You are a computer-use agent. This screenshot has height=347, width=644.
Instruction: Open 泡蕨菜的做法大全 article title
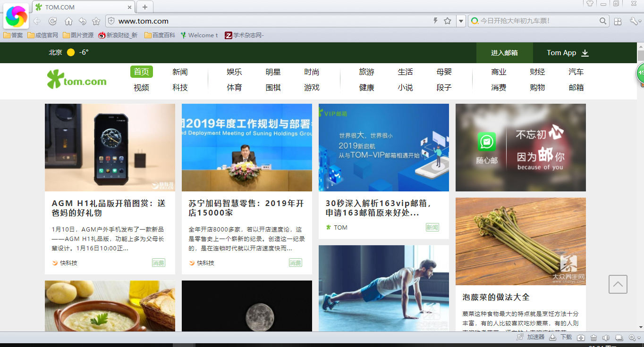point(496,297)
